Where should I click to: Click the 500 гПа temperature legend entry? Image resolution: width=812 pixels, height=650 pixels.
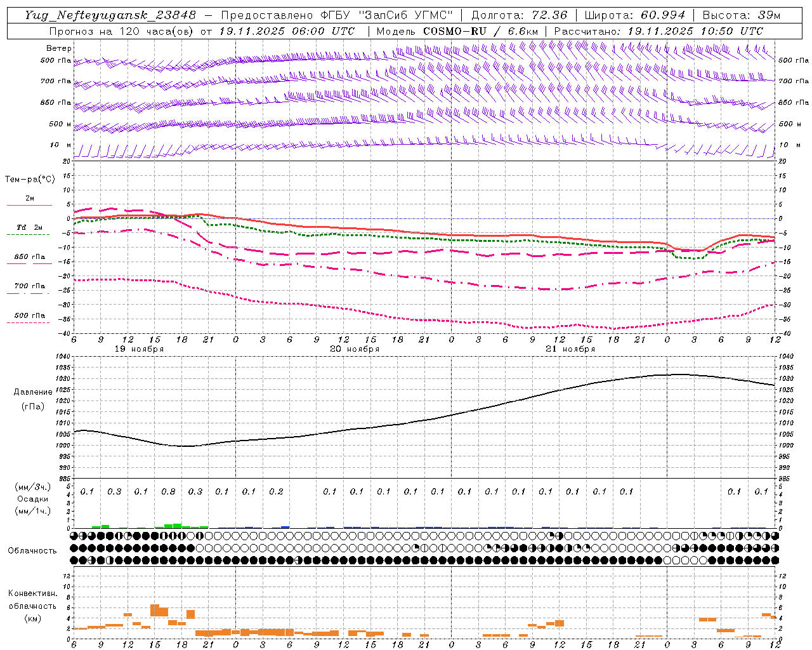(x=29, y=317)
